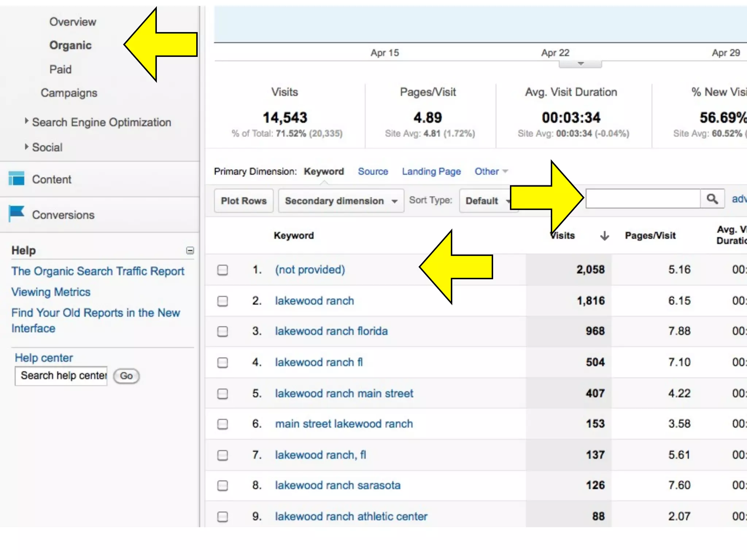This screenshot has width=747, height=560.
Task: Click the Visits column sort arrow
Action: point(604,236)
